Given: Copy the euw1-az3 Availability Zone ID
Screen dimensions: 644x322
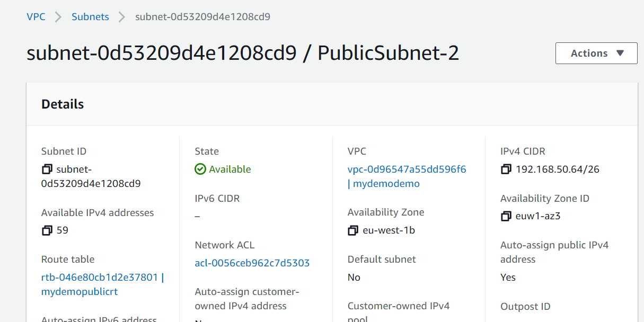Looking at the screenshot, I should (x=506, y=216).
